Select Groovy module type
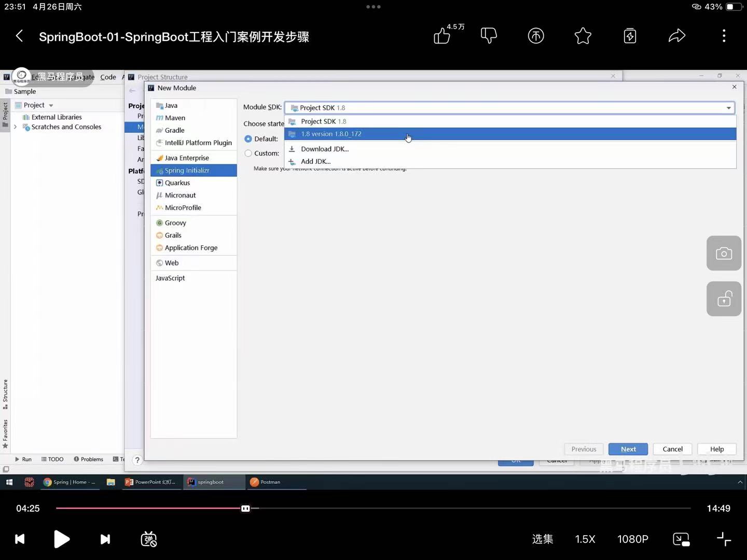Viewport: 747px width, 560px height. pos(193,222)
